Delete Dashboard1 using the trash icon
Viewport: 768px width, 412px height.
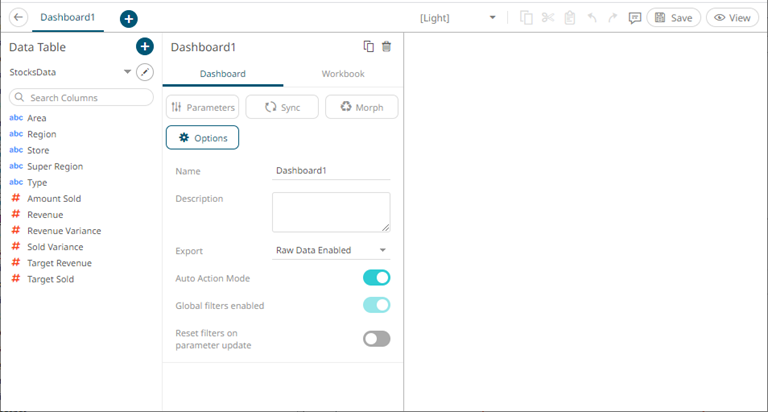387,47
